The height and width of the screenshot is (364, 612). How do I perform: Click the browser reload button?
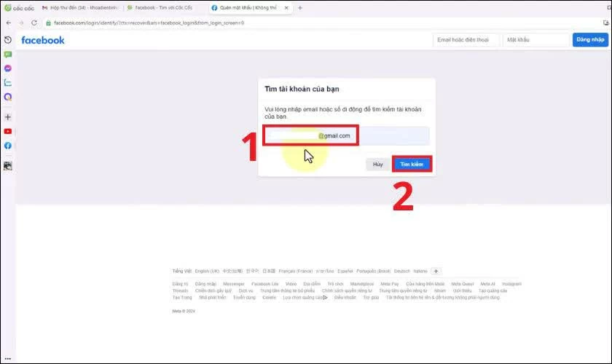point(34,23)
